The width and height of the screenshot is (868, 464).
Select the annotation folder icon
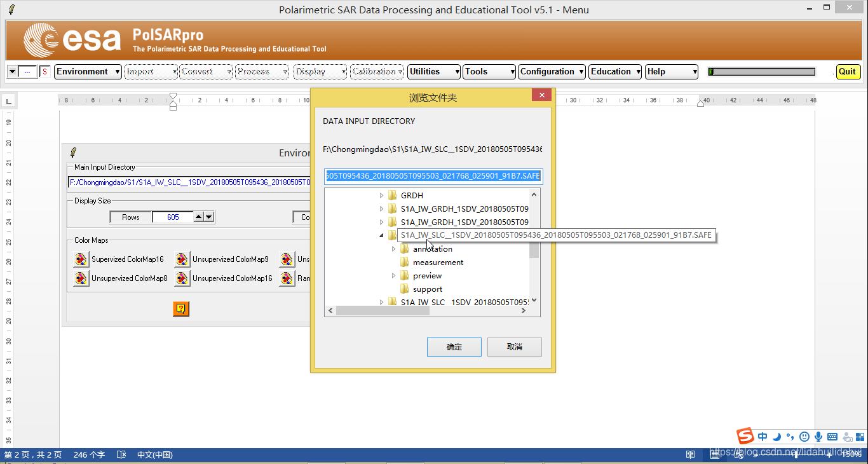coord(405,249)
